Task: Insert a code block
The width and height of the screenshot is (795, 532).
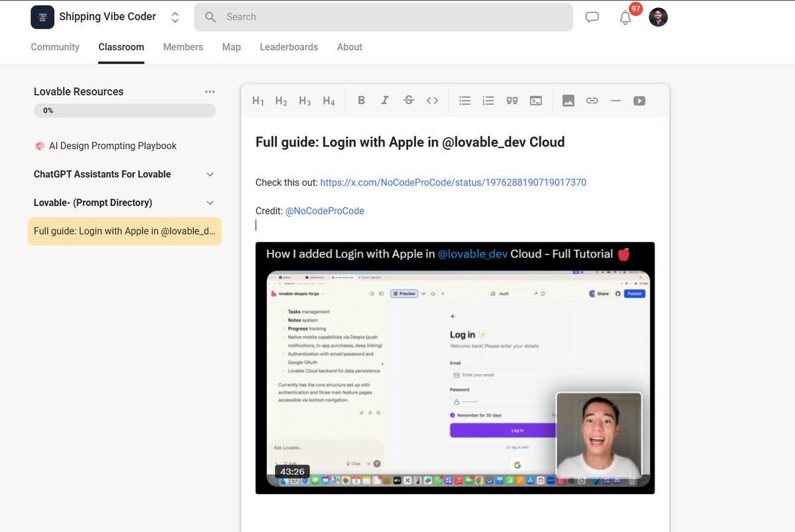Action: (x=536, y=101)
